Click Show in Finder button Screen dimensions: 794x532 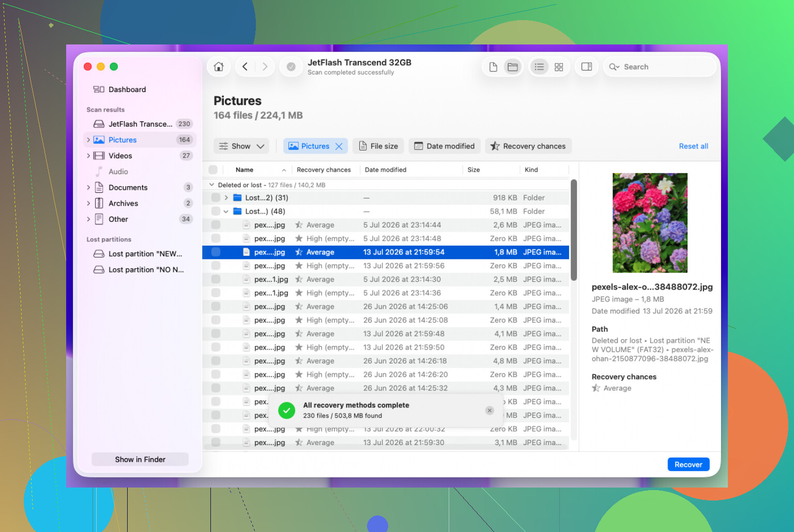140,459
